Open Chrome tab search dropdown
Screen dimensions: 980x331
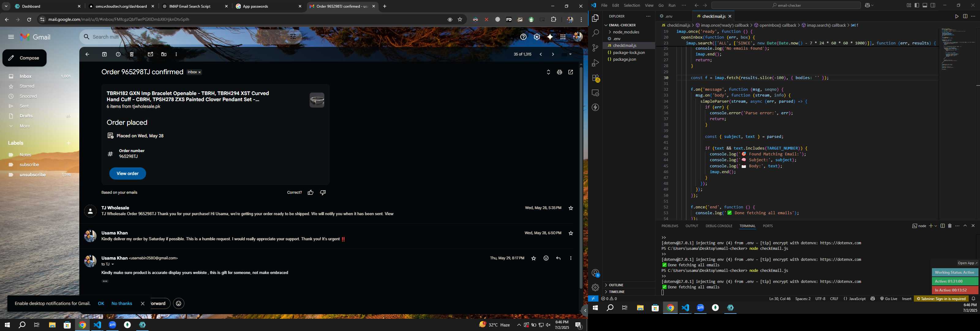point(6,6)
